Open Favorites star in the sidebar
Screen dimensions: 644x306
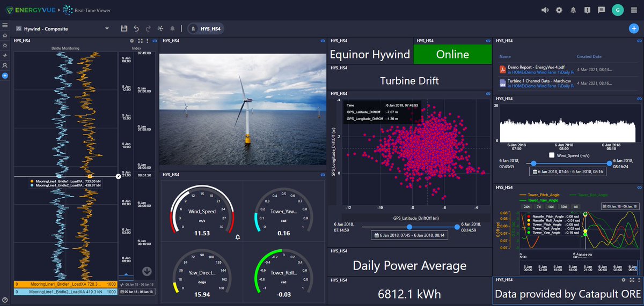5,46
